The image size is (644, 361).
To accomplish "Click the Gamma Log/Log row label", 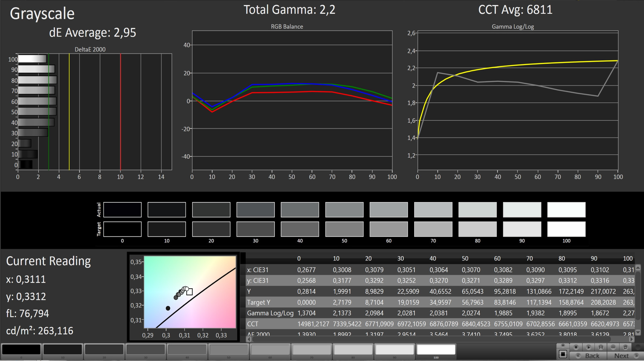I will click(x=270, y=313).
